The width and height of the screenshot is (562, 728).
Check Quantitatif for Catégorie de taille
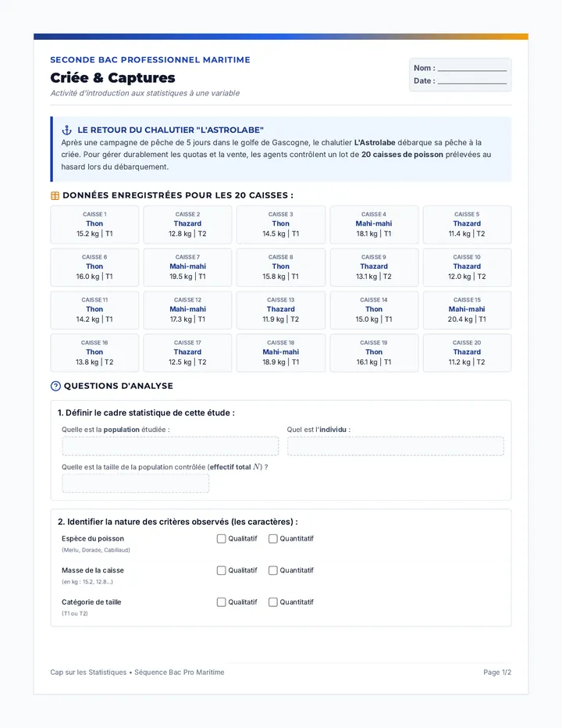click(273, 601)
